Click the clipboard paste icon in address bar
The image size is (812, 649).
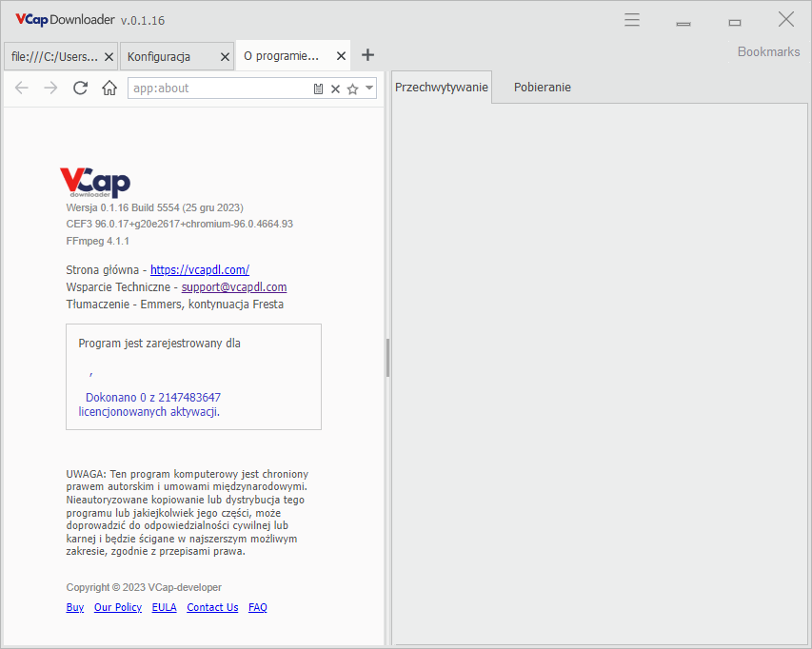(319, 89)
